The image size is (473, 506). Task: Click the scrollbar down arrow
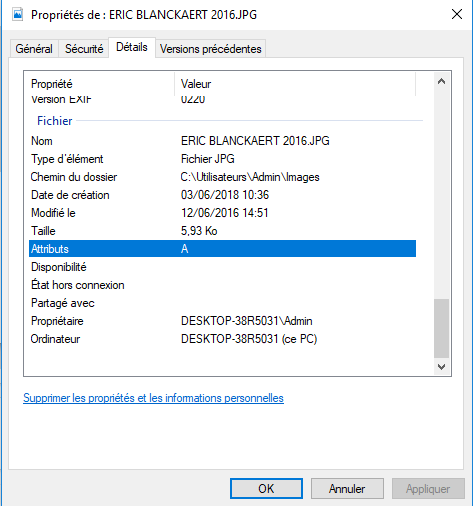[x=441, y=367]
